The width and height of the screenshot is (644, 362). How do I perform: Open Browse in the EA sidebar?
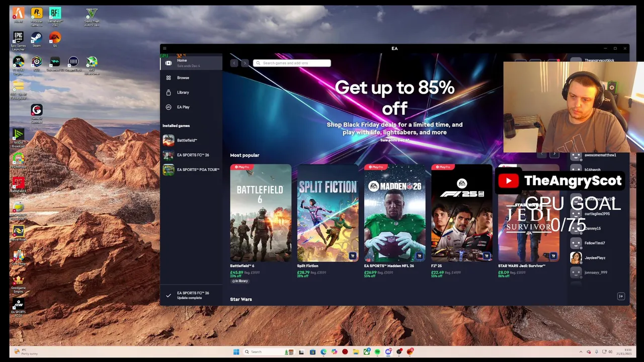(x=191, y=77)
